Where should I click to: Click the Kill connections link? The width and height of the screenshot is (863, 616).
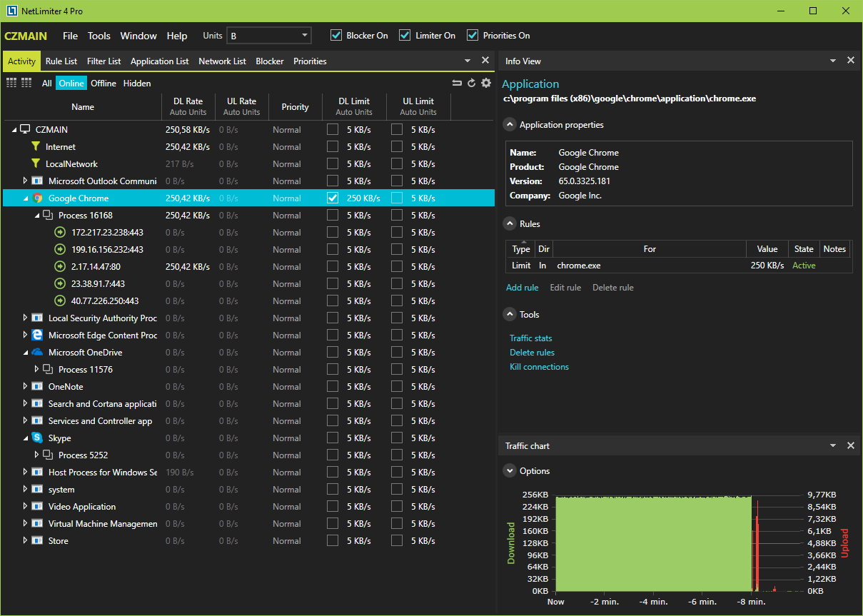(x=539, y=367)
